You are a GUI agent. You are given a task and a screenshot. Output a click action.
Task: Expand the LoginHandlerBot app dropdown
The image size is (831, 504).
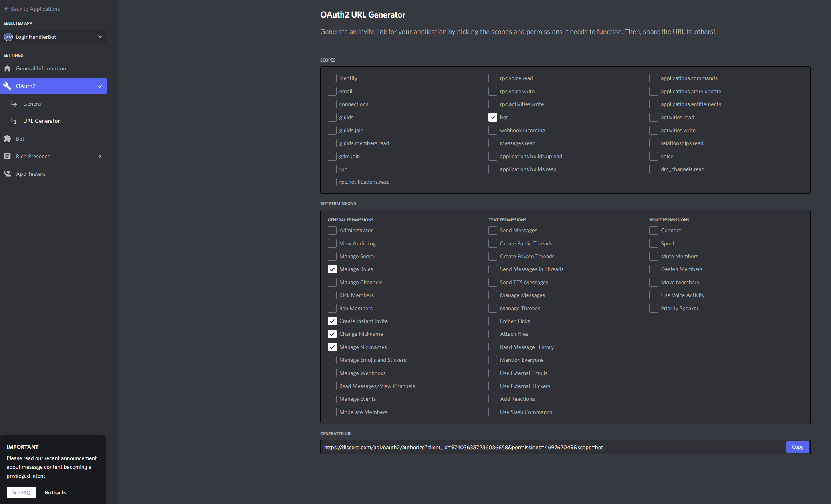pyautogui.click(x=99, y=36)
